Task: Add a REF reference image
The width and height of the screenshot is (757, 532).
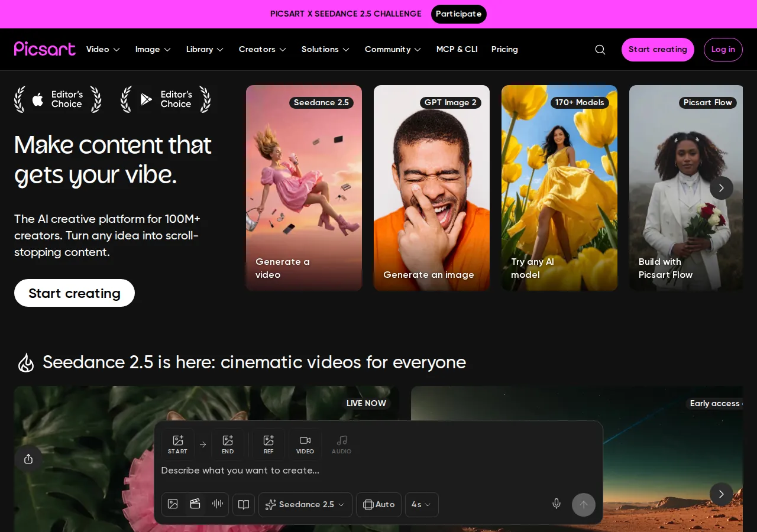Action: click(268, 445)
